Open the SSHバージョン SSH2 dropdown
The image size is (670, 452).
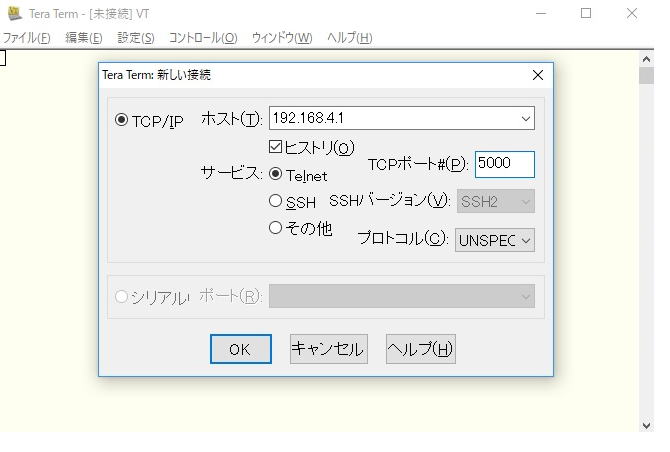[496, 201]
